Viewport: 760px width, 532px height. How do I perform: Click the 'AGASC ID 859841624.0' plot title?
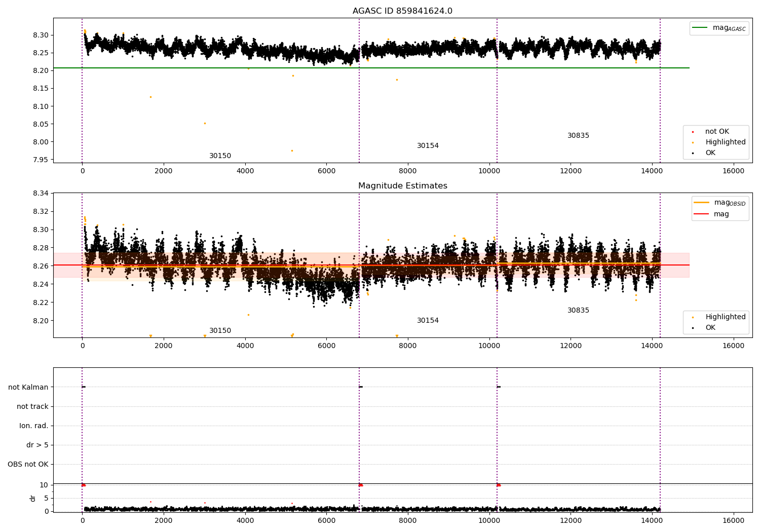coord(402,11)
